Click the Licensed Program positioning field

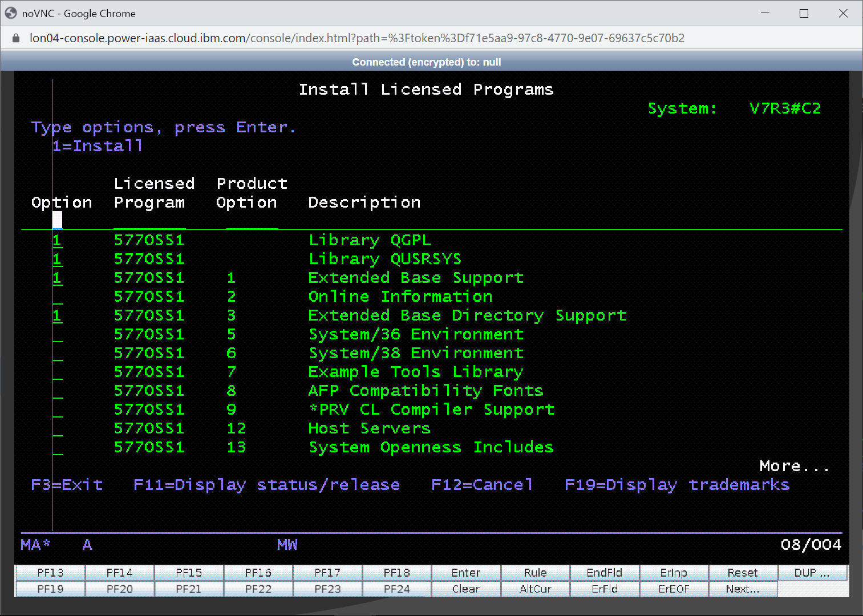coord(149,221)
